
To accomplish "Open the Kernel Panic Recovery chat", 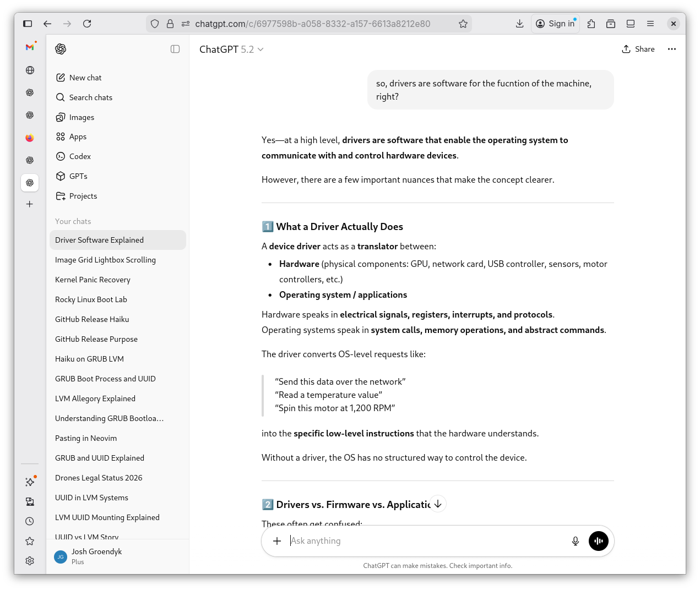I will point(93,280).
